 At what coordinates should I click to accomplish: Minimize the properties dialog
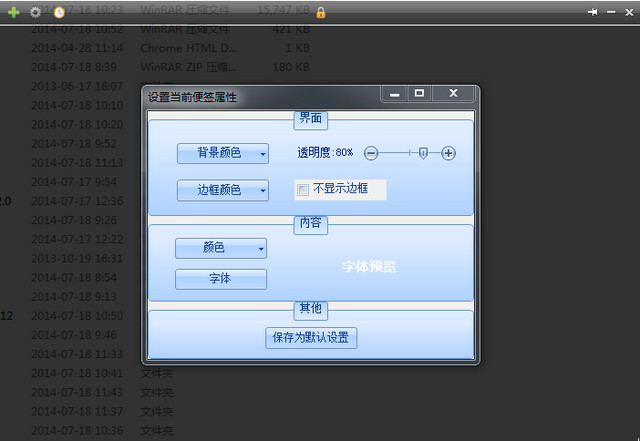coord(395,94)
